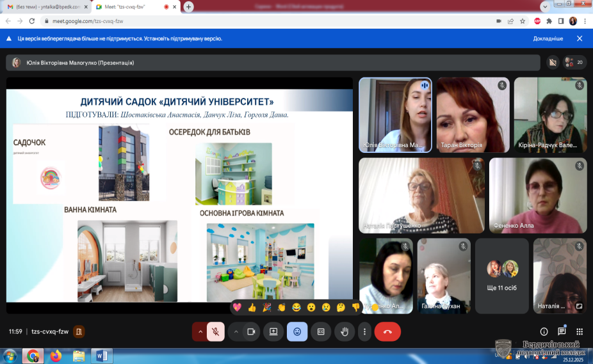Viewport: 593px width, 364px height.
Task: Toggle the emoji reactions panel button
Action: click(x=297, y=331)
